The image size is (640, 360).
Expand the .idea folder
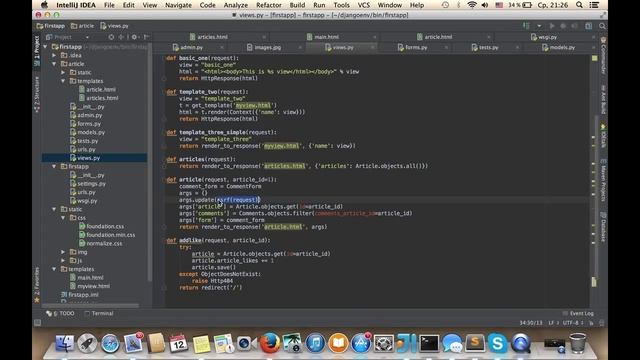pyautogui.click(x=54, y=56)
